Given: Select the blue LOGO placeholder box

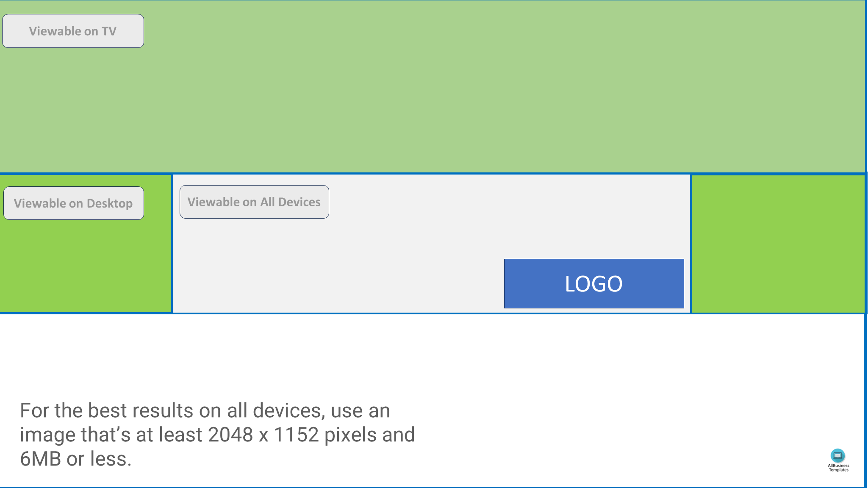Looking at the screenshot, I should coord(594,283).
